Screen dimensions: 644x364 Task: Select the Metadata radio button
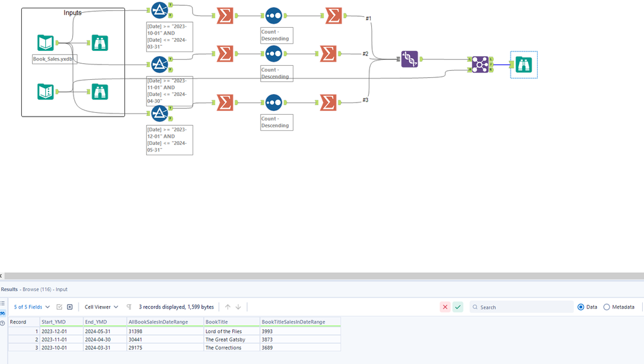click(x=607, y=307)
